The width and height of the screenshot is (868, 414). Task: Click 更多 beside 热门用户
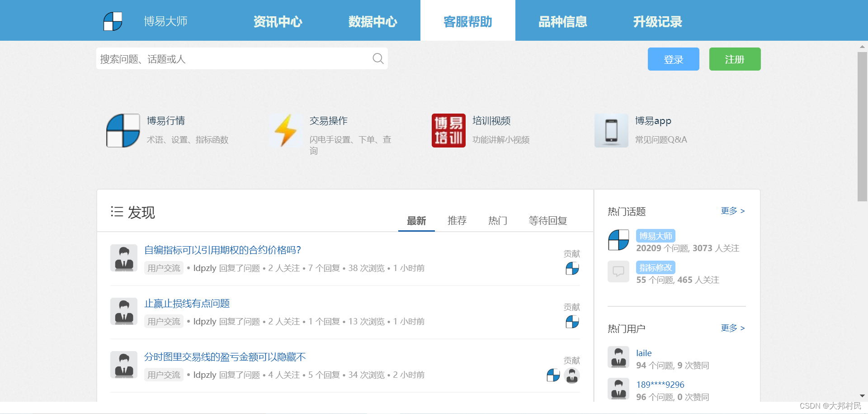click(733, 328)
